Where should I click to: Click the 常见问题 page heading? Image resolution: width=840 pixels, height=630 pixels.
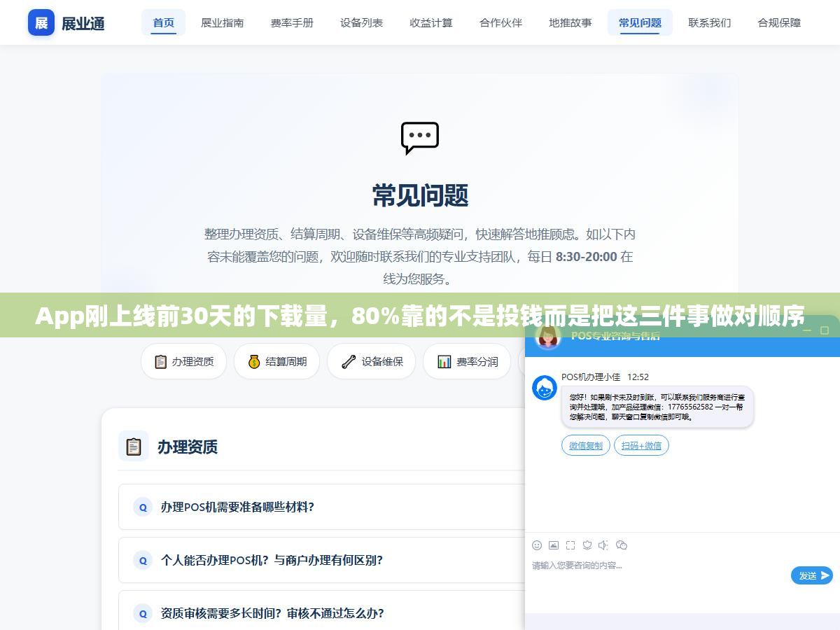click(420, 195)
